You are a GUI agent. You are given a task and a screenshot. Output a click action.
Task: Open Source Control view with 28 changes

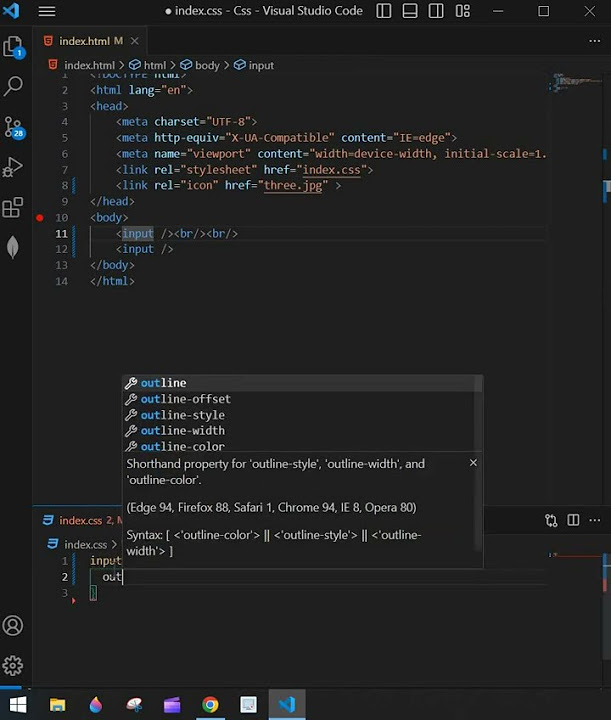click(x=13, y=127)
